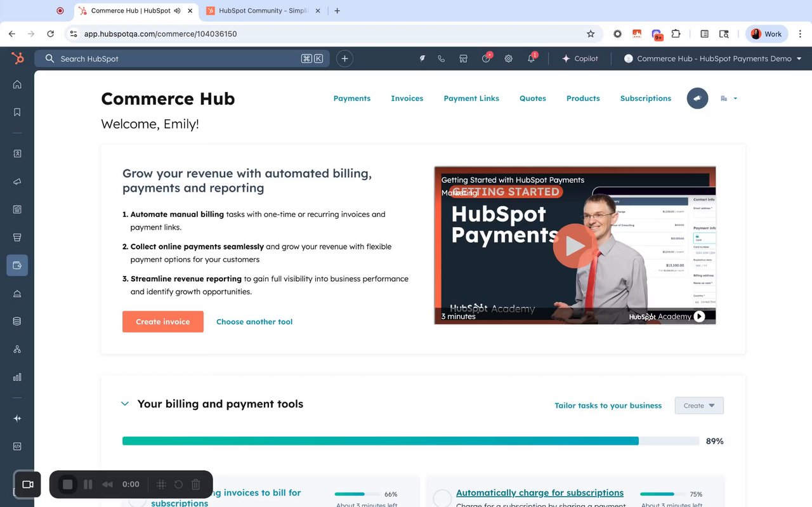Select the highlighted Commerce wallet icon in sidebar
The image size is (812, 507).
click(17, 265)
